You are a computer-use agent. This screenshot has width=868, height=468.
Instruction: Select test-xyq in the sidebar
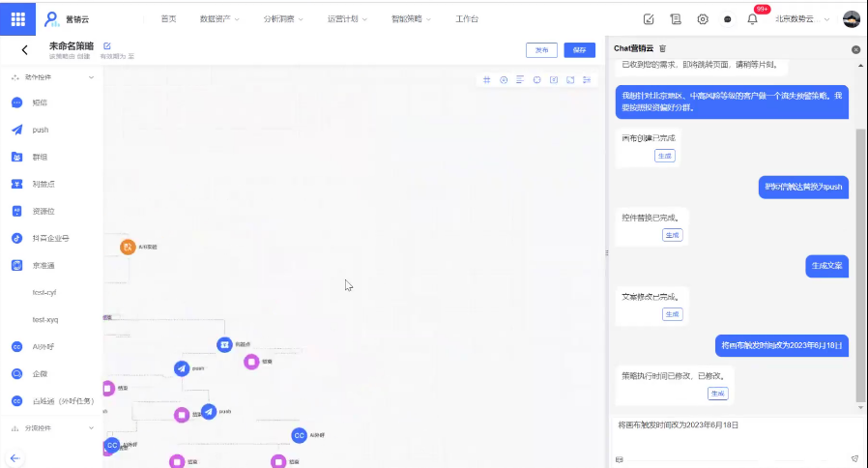[44, 319]
